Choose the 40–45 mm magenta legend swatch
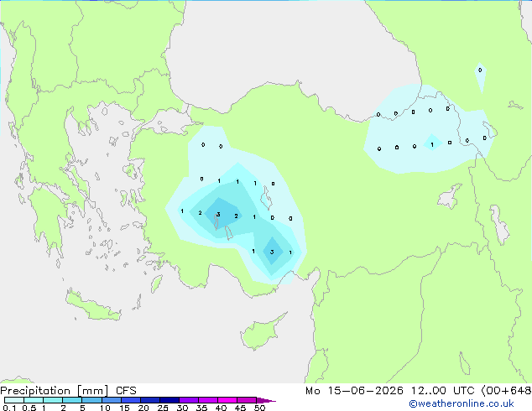 (x=227, y=400)
